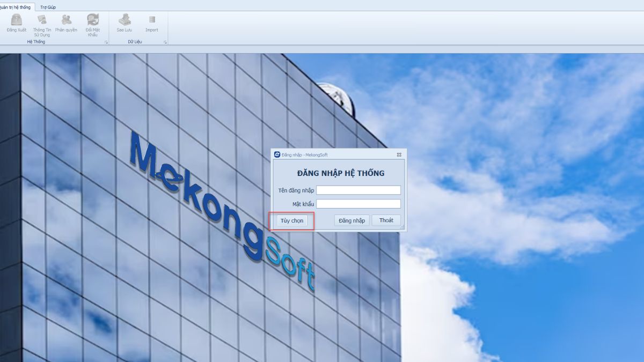Click the Tên đăng nhập label
644x362 pixels.
(x=296, y=190)
